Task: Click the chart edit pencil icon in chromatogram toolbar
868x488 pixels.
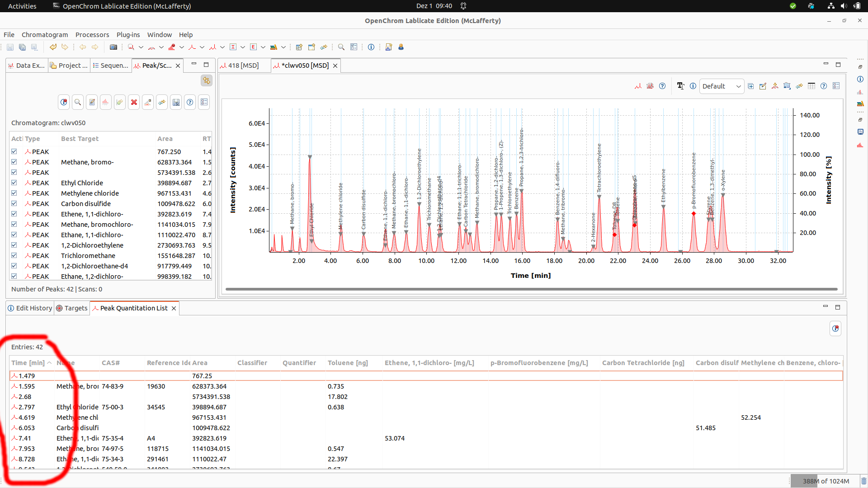Action: pyautogui.click(x=763, y=86)
